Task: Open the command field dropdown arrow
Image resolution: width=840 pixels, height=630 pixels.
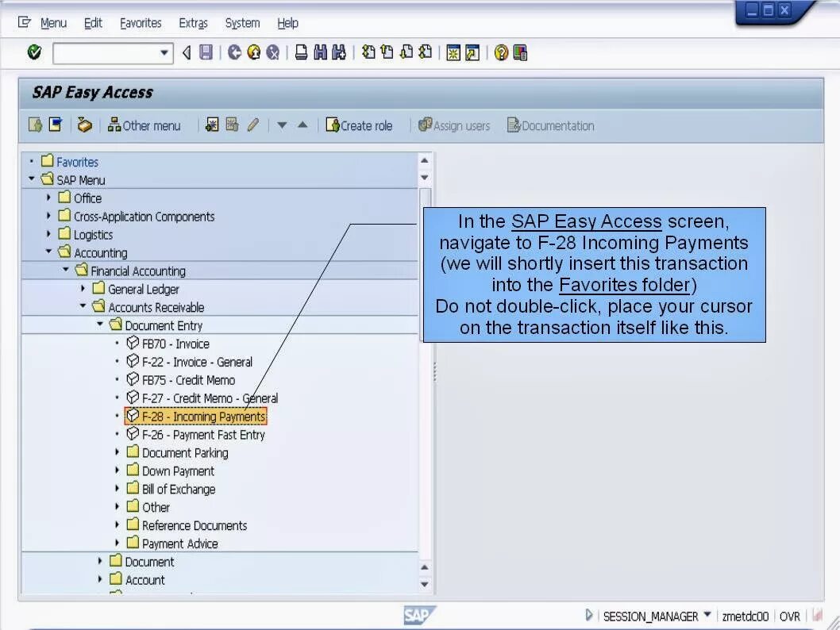Action: point(164,53)
